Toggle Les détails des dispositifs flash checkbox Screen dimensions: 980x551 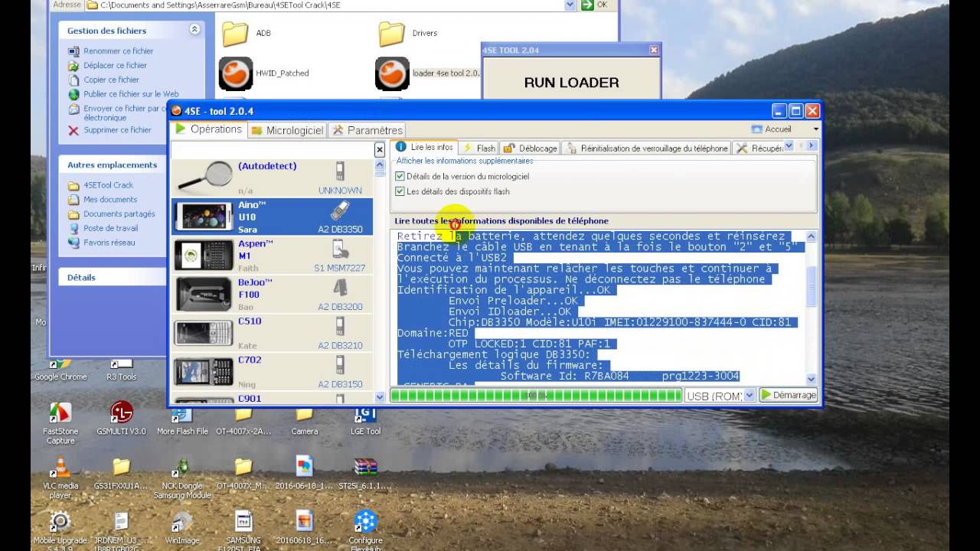click(400, 191)
